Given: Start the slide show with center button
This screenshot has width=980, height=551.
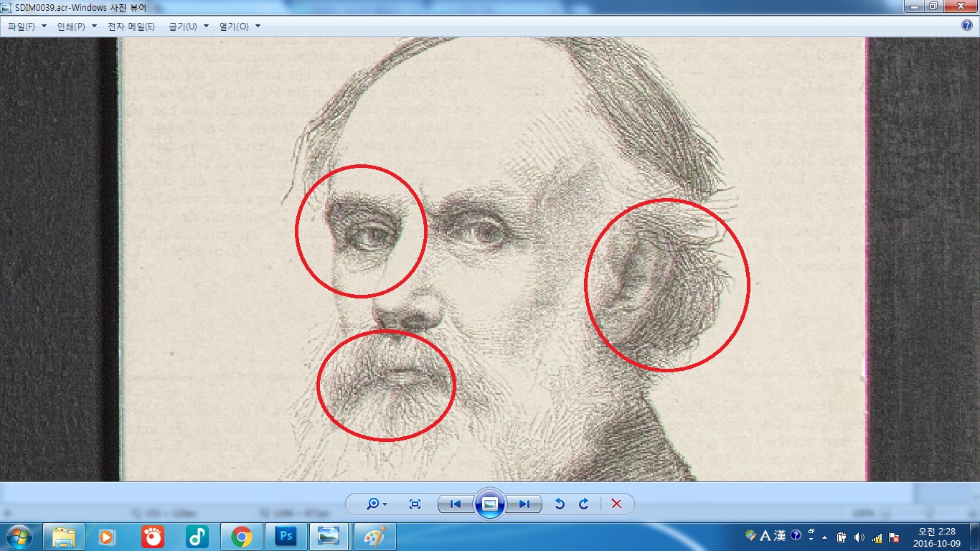Looking at the screenshot, I should coord(490,504).
